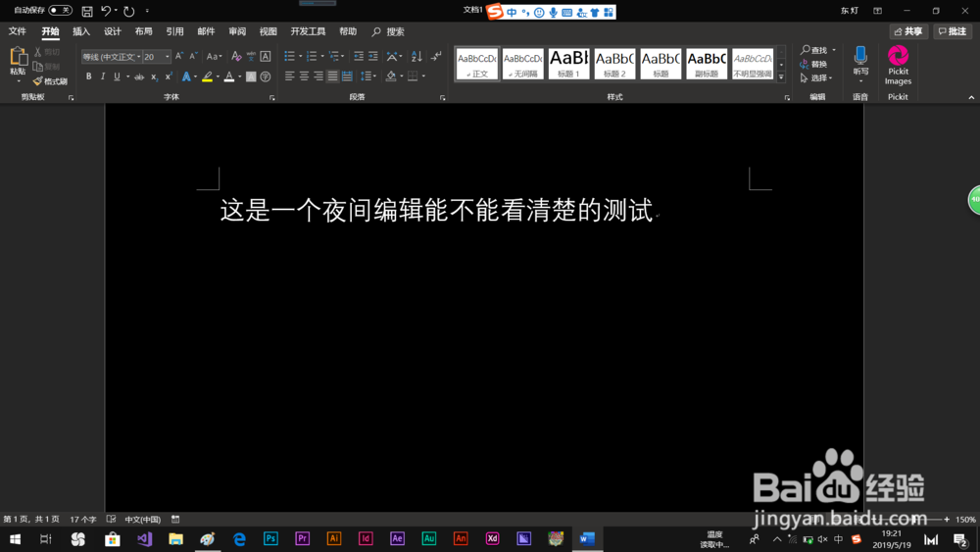This screenshot has width=980, height=552.
Task: Toggle italic formatting
Action: [103, 76]
